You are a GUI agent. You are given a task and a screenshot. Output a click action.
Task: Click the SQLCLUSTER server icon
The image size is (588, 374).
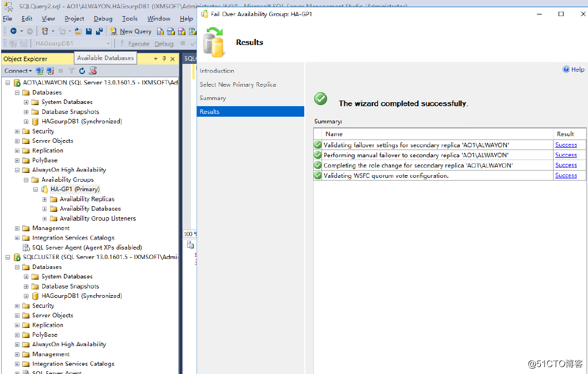(x=17, y=257)
